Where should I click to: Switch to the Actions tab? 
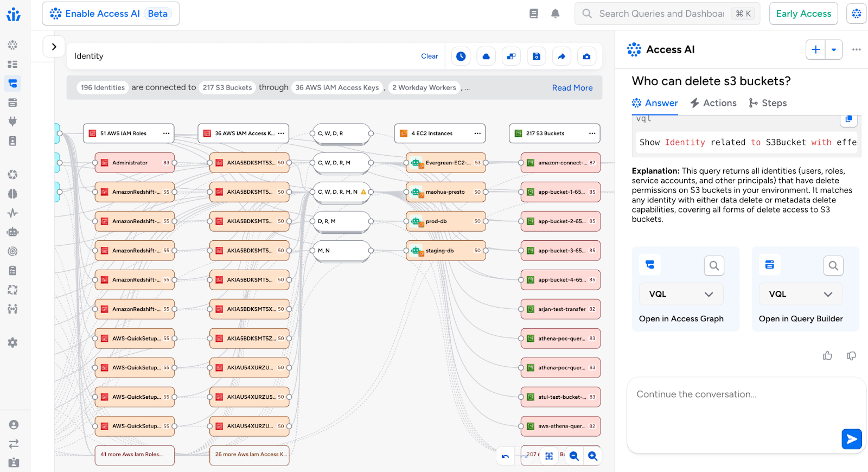tap(713, 103)
